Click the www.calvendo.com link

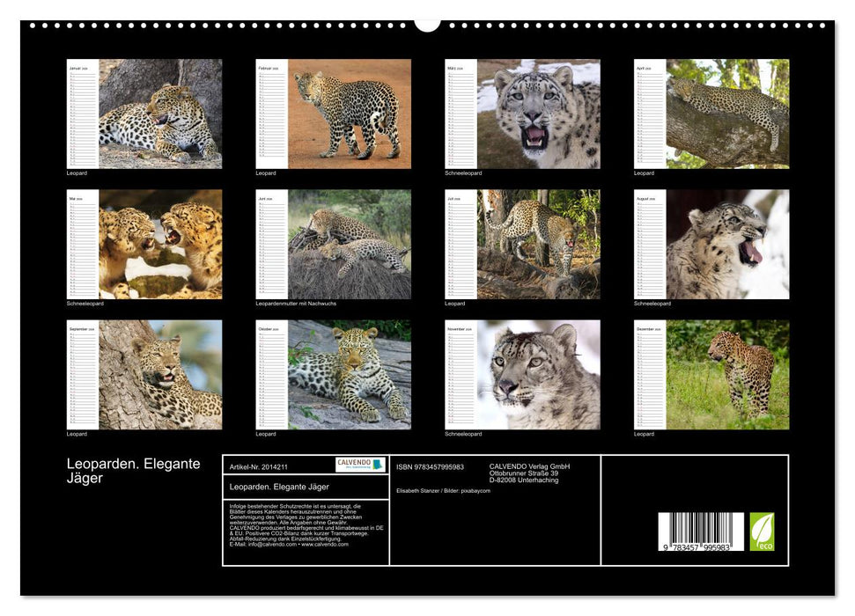point(325,545)
